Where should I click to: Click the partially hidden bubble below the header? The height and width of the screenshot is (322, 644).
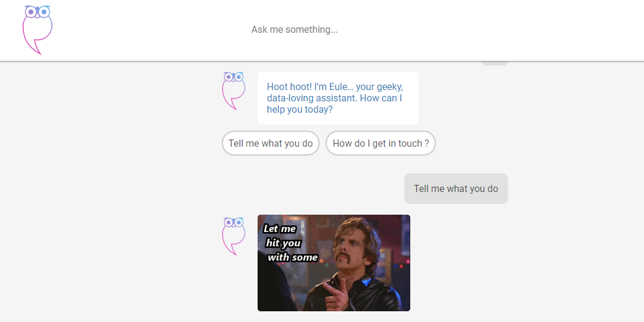[494, 63]
